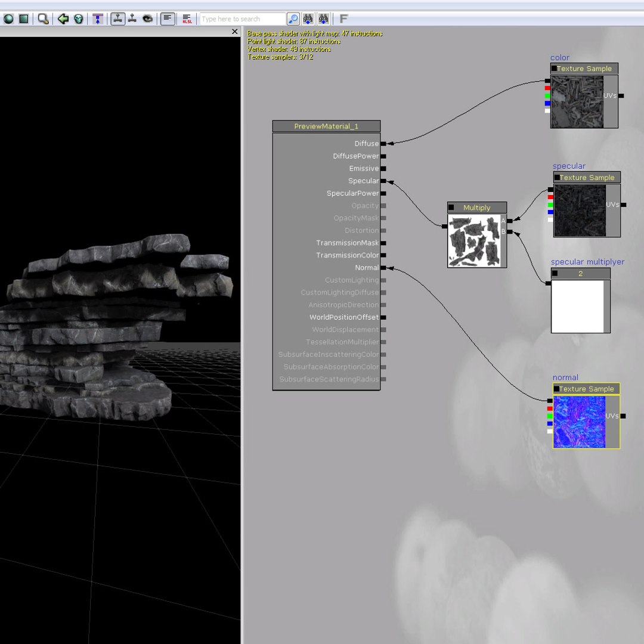Open the HLSL source code view
This screenshot has width=644, height=644.
[x=187, y=19]
